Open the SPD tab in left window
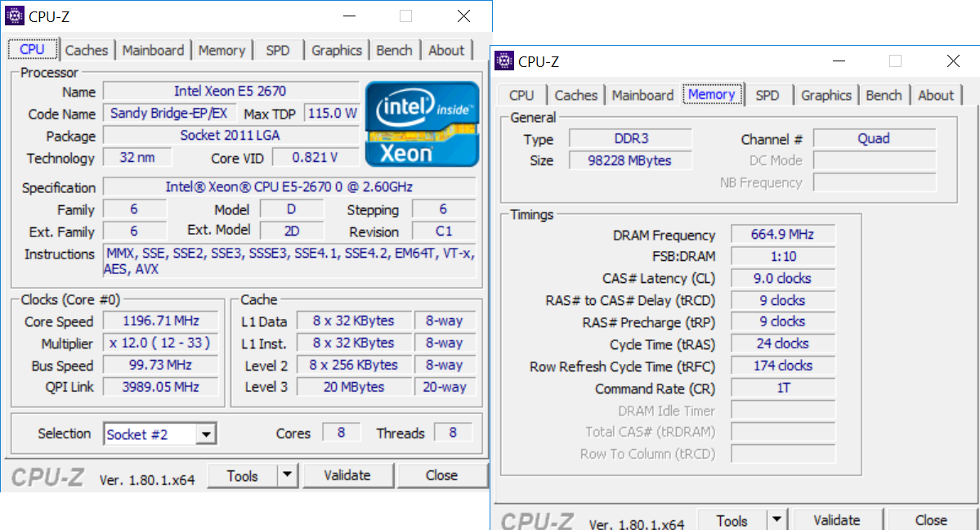980x530 pixels. pos(278,50)
